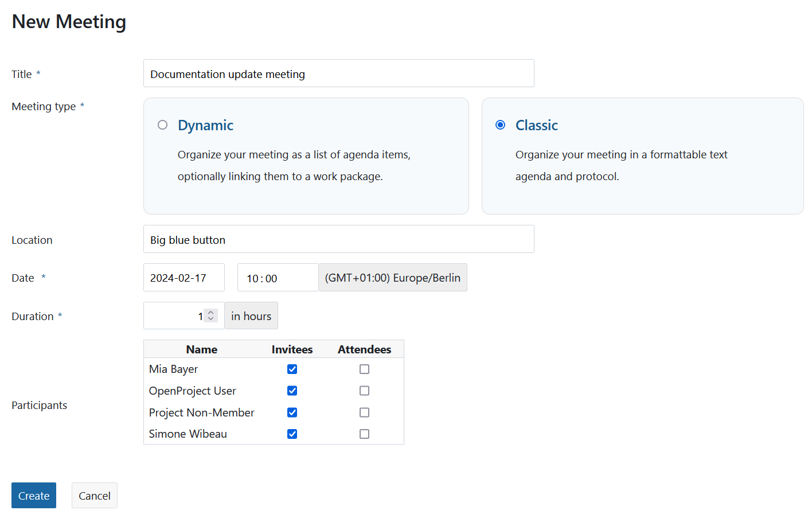Viewport: 812px width, 518px height.
Task: Open the meeting date field
Action: pos(184,278)
